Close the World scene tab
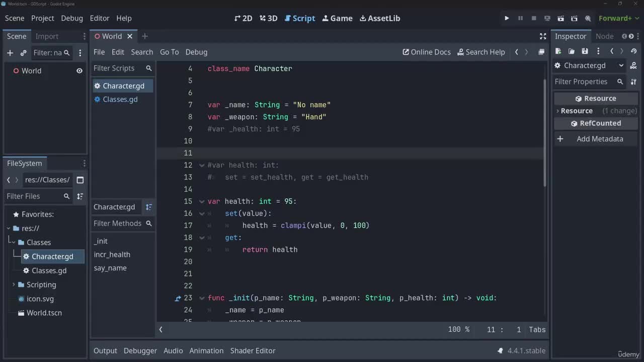 (130, 36)
